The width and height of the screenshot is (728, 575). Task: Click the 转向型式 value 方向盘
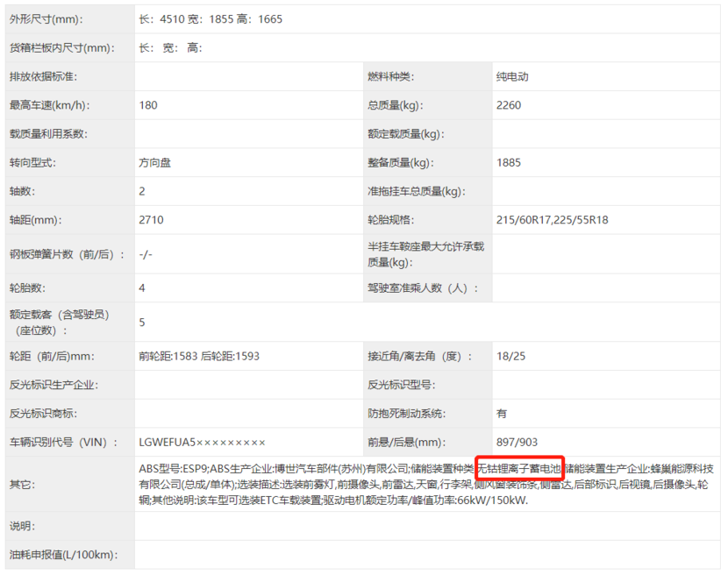coord(155,163)
